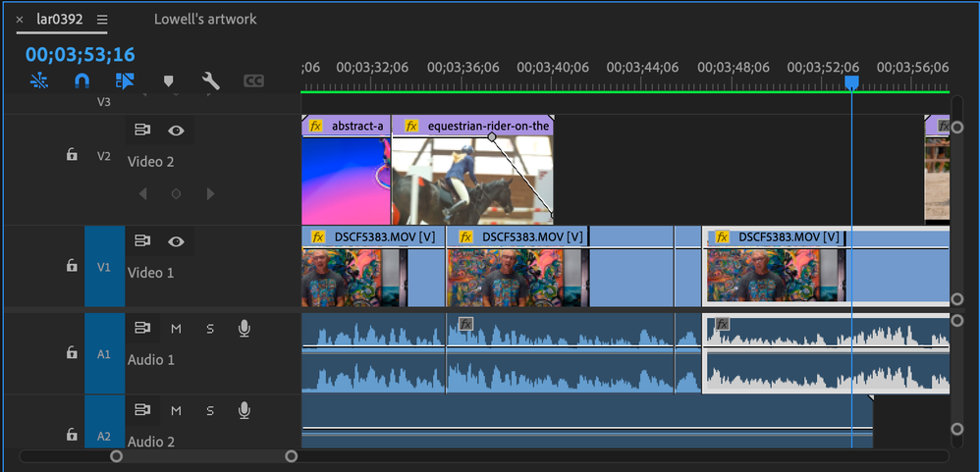Toggle sync lock on Audio 2
The width and height of the screenshot is (980, 472).
(142, 410)
